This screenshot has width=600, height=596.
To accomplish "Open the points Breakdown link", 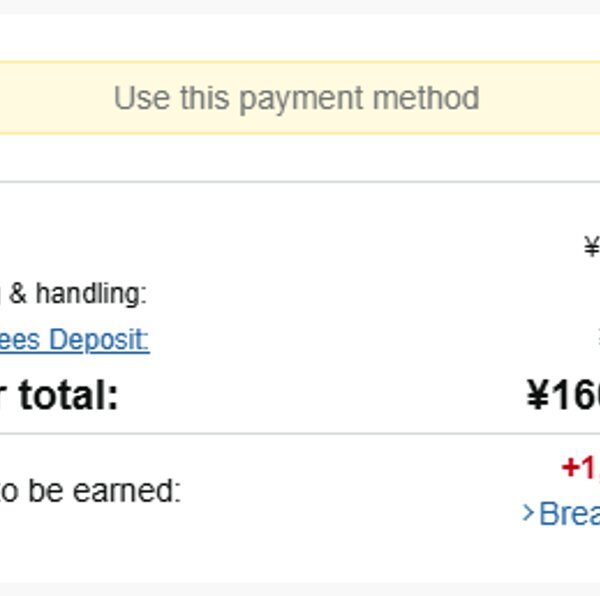I will (x=570, y=514).
